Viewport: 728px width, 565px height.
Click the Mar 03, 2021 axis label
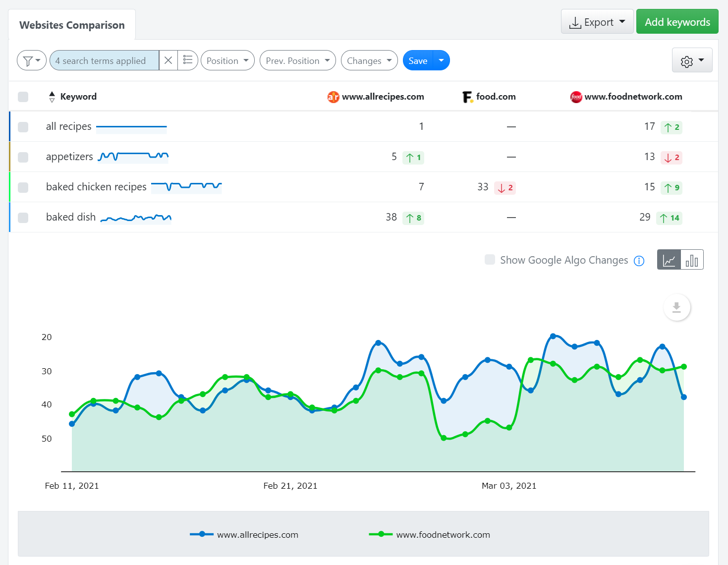[x=509, y=486]
